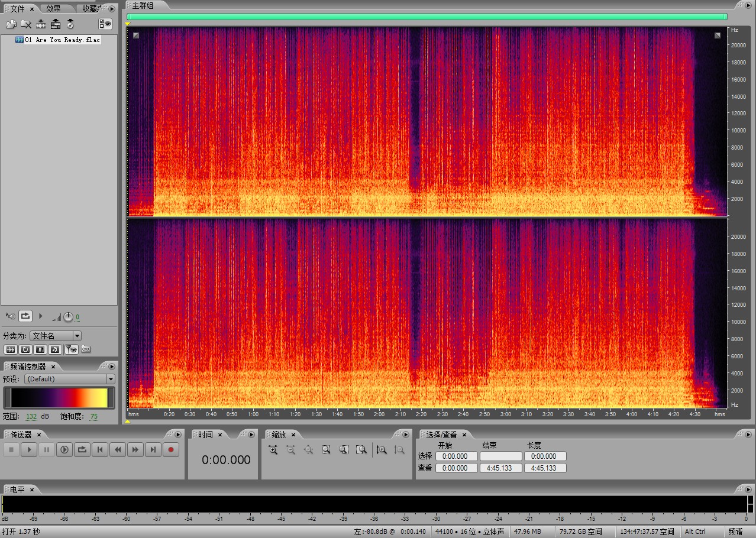
Task: Toggle the advanced filter funnel-eye button
Action: click(x=72, y=349)
